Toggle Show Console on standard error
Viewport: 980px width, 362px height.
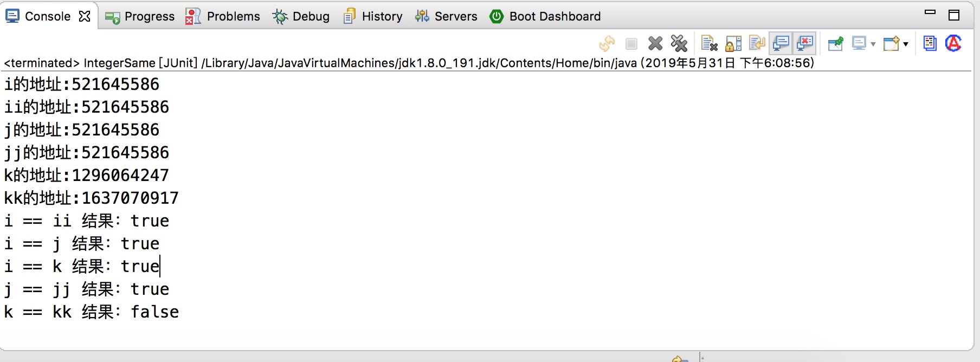tap(805, 43)
